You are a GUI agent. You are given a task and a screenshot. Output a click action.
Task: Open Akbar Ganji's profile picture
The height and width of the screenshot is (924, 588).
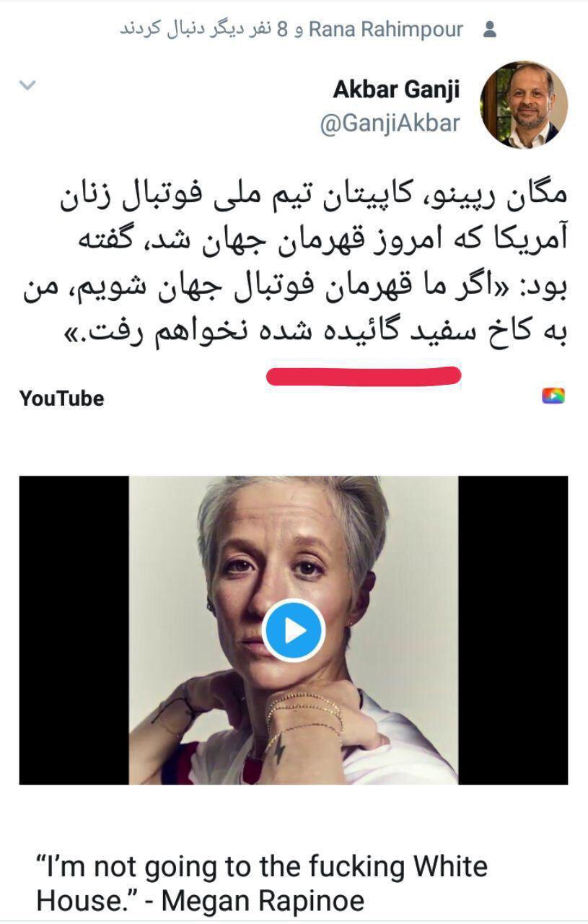pyautogui.click(x=524, y=105)
